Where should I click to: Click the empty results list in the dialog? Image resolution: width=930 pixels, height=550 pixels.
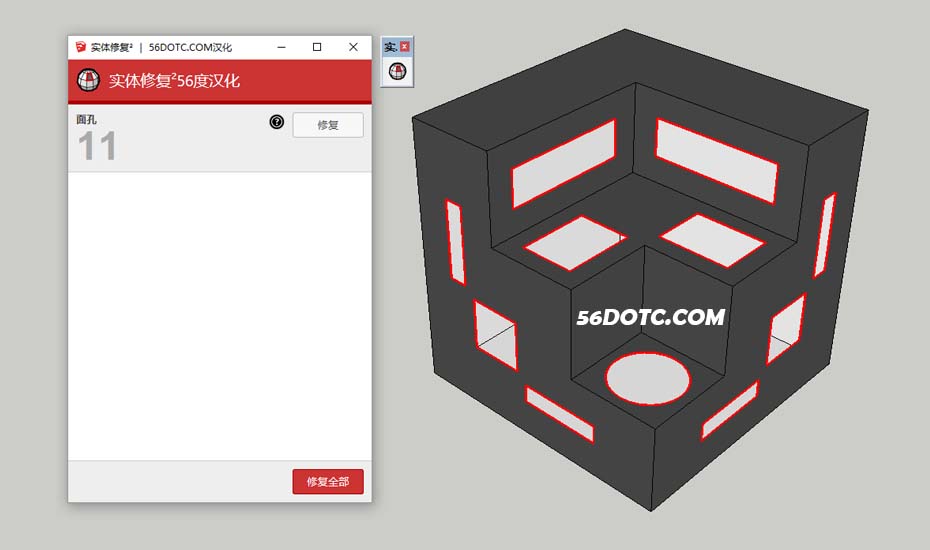pos(219,315)
